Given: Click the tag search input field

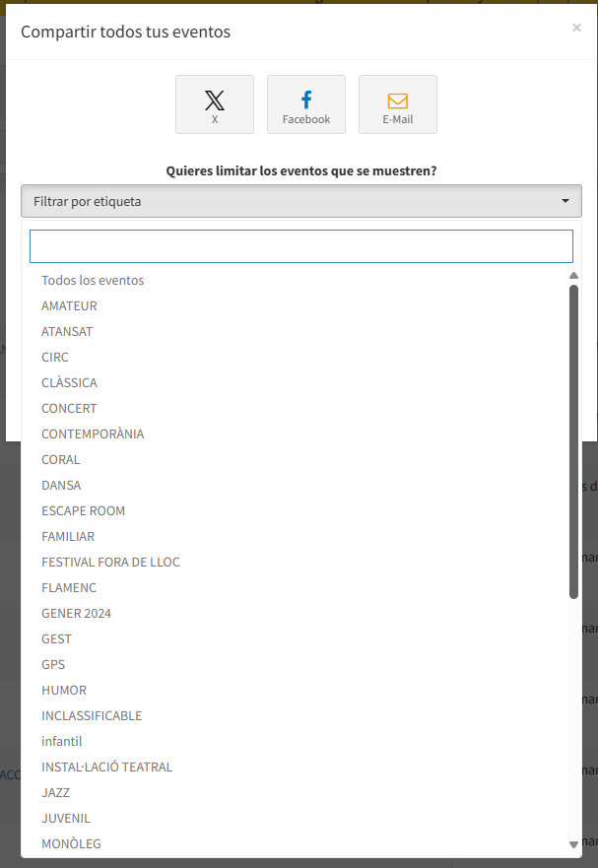Looking at the screenshot, I should (300, 246).
